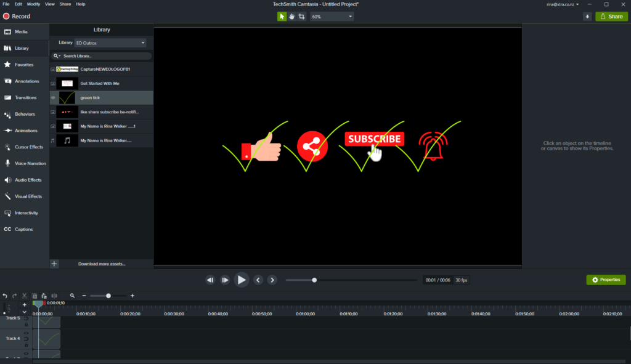Open the Favorites tab
The height and width of the screenshot is (364, 631).
(x=24, y=65)
